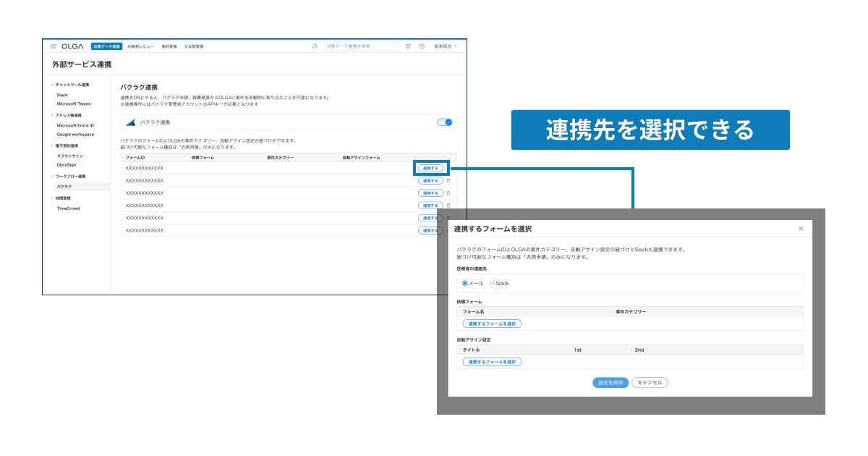Click the フォームID column header
Viewport: 868px width, 456px height.
[135, 157]
